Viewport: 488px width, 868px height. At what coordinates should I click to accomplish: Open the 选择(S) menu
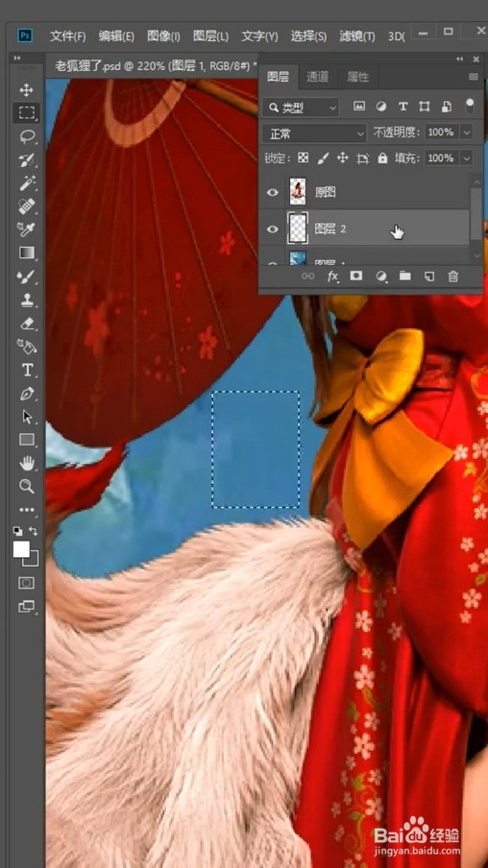(x=308, y=36)
